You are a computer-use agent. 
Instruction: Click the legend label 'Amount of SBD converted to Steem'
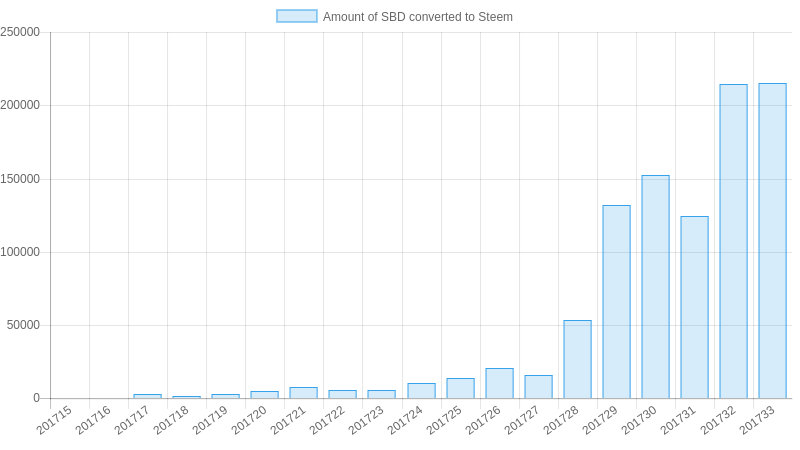click(x=417, y=17)
